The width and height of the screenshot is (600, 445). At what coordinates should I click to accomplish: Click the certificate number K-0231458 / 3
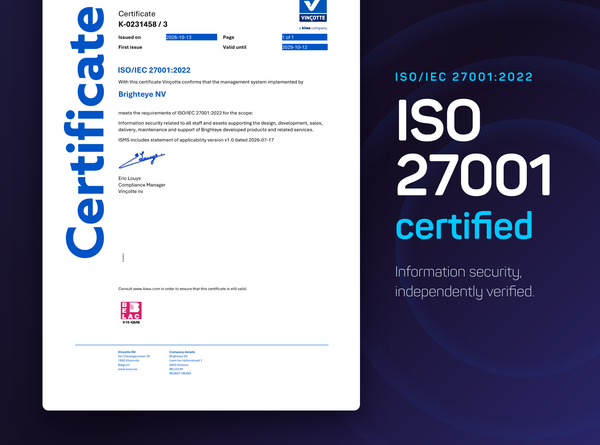(143, 24)
